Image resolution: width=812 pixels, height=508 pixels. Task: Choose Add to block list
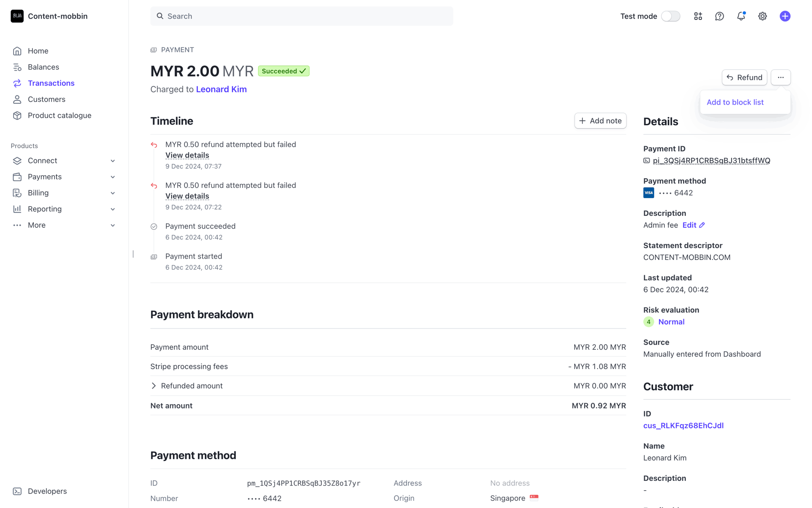pos(735,102)
